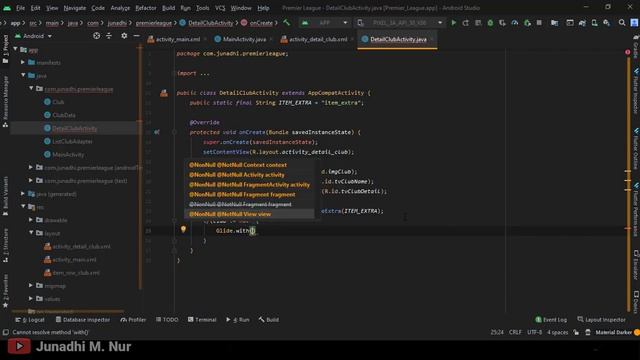The width and height of the screenshot is (640, 360).
Task: Click the read-only lock icon in status bar
Action: tap(576, 332)
